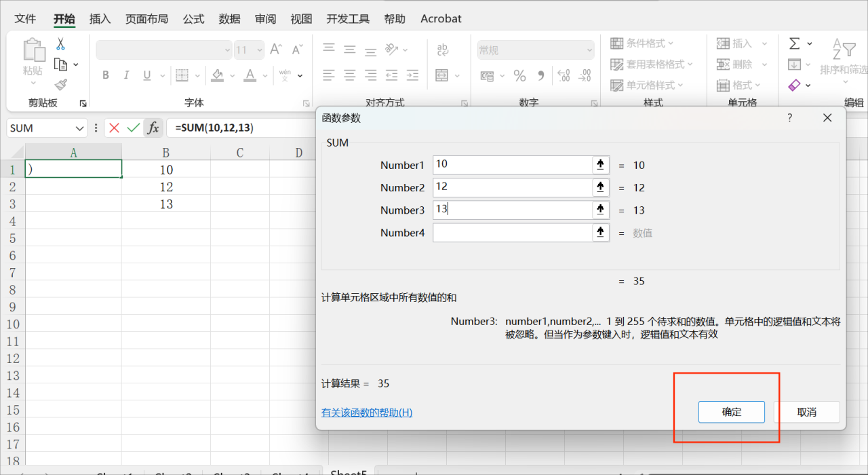The width and height of the screenshot is (868, 475).
Task: Select cell B2 containing 12
Action: [166, 187]
